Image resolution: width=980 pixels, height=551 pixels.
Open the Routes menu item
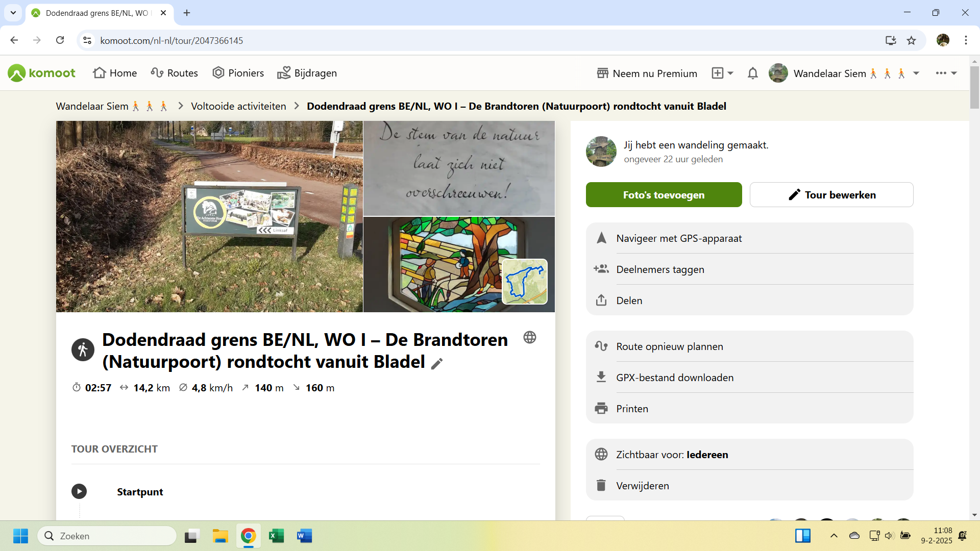175,73
